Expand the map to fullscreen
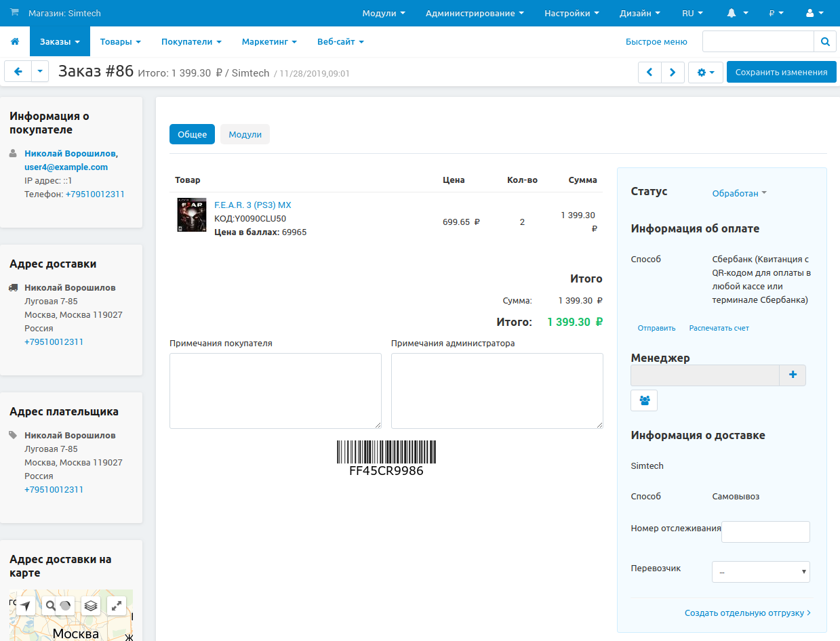Image resolution: width=840 pixels, height=641 pixels. 117,606
